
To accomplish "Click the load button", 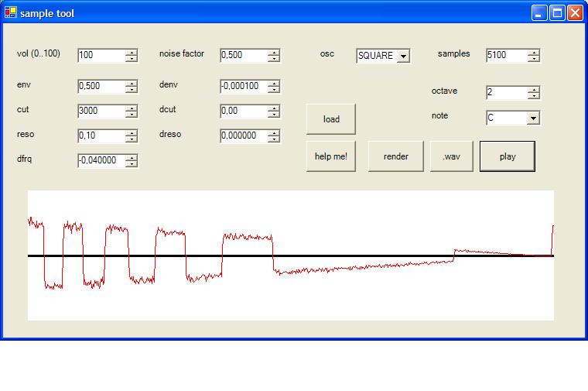I will pos(331,119).
